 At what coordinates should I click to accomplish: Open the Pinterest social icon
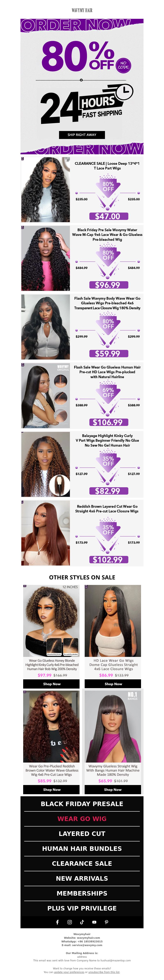click(106, 922)
